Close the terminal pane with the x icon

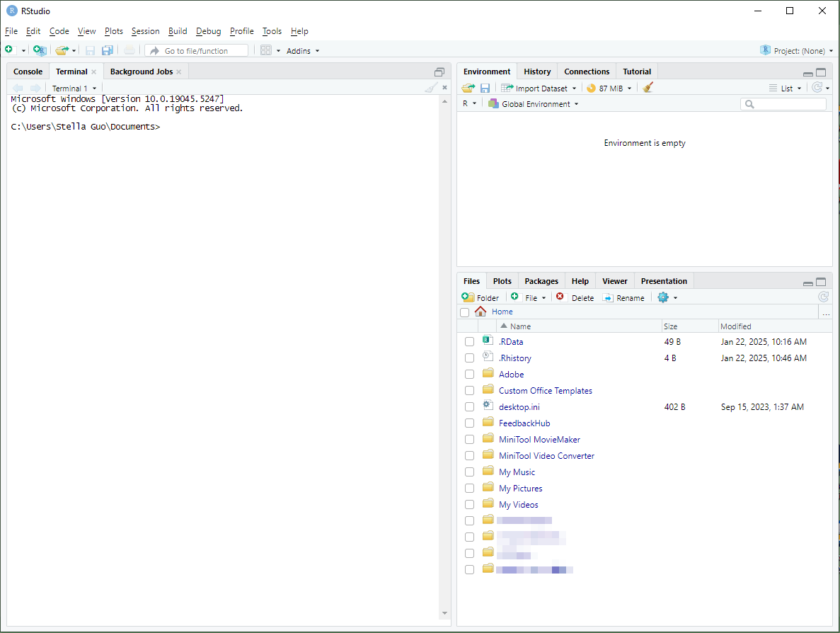444,87
